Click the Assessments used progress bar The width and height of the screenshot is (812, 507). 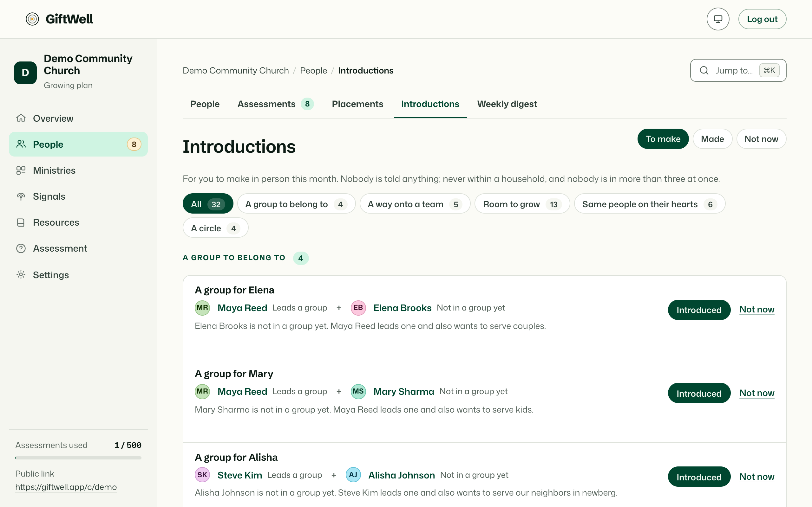(78, 458)
